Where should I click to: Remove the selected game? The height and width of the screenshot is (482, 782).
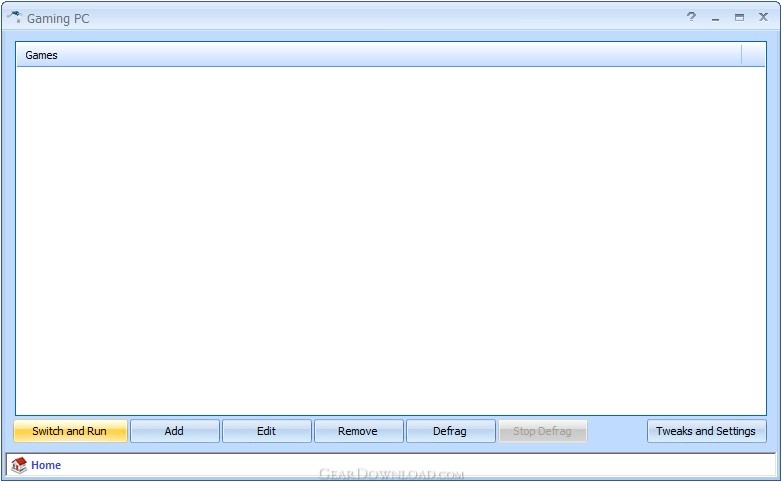click(x=359, y=431)
